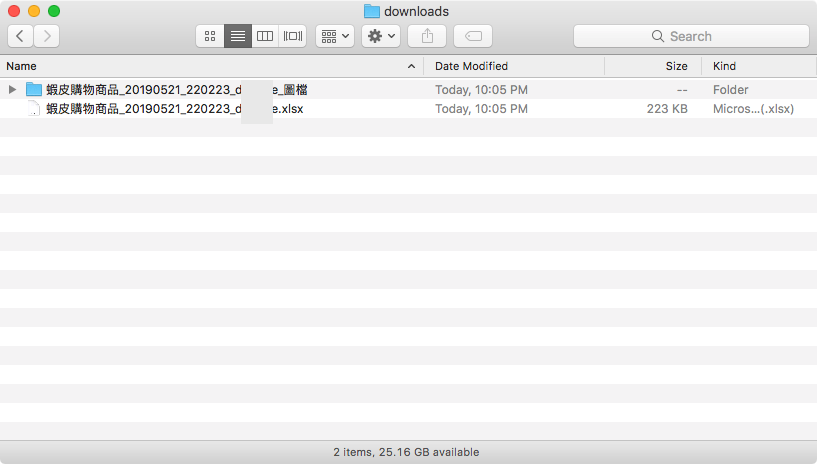817x464 pixels.
Task: Click in the Search field
Action: click(691, 36)
